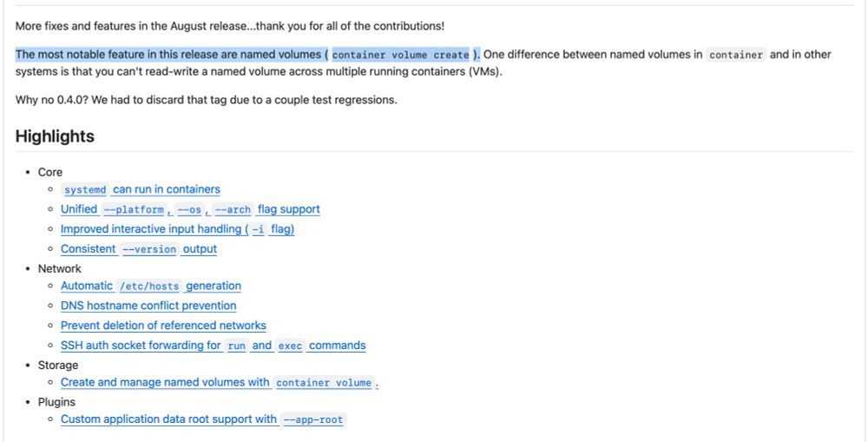Open the Unified --platform flag support link
Image resolution: width=868 pixels, height=442 pixels.
point(190,209)
